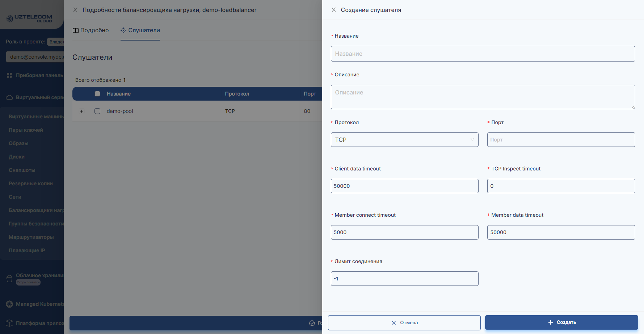The image size is (644, 334).
Task: Close the listener creation panel
Action: pos(334,10)
